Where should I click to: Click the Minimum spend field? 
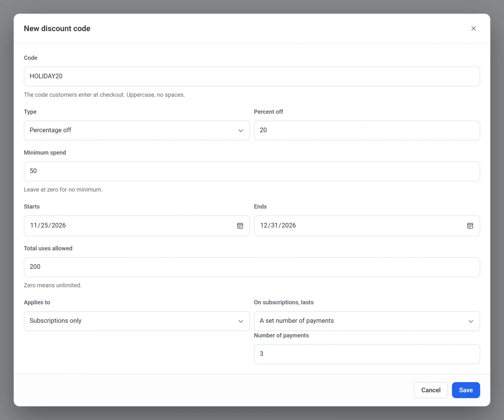click(x=252, y=171)
